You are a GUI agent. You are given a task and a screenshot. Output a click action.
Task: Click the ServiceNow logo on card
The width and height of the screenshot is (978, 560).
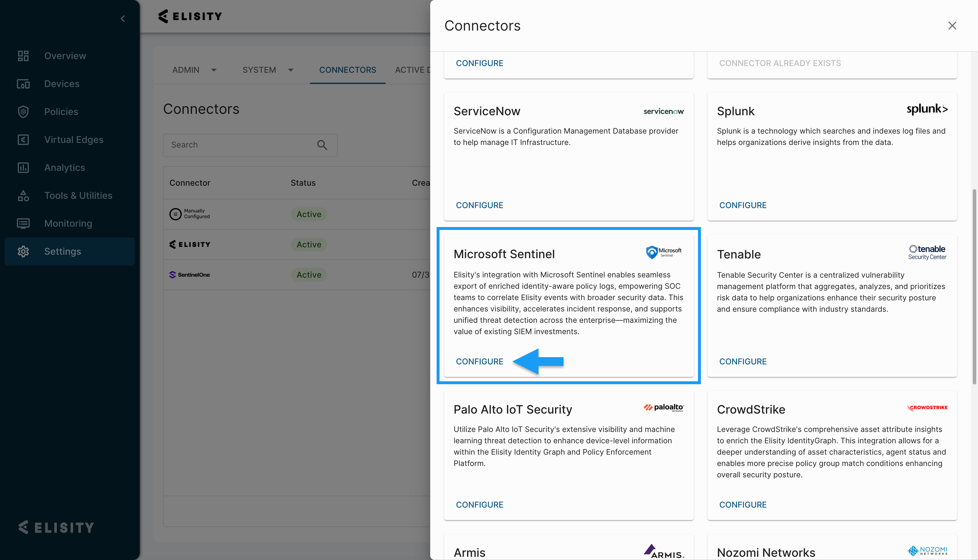(664, 111)
